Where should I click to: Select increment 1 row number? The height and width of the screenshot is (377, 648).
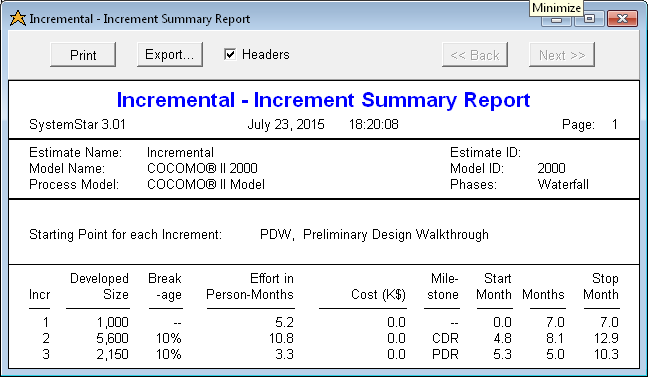46,322
